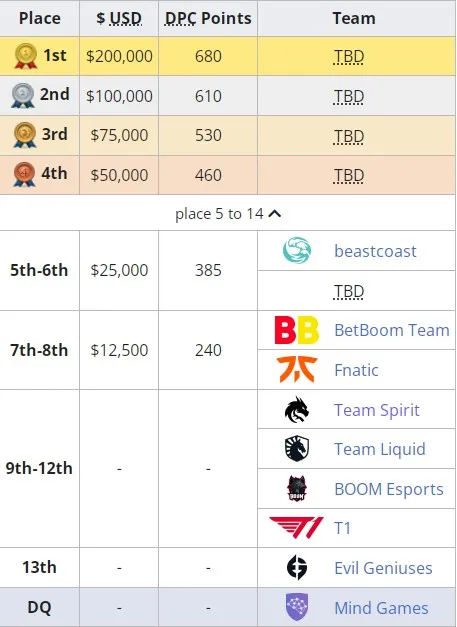
Task: Click the orange Fnatic logo
Action: (297, 369)
